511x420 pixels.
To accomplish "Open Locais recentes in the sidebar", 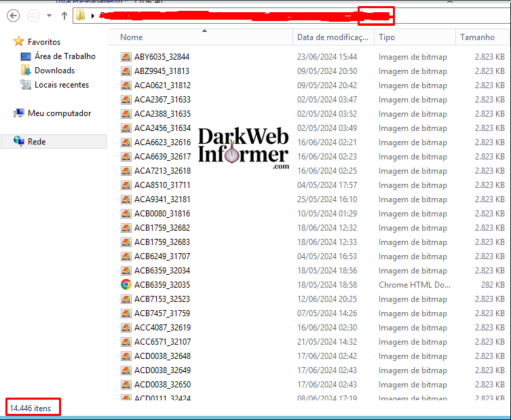I will click(62, 85).
